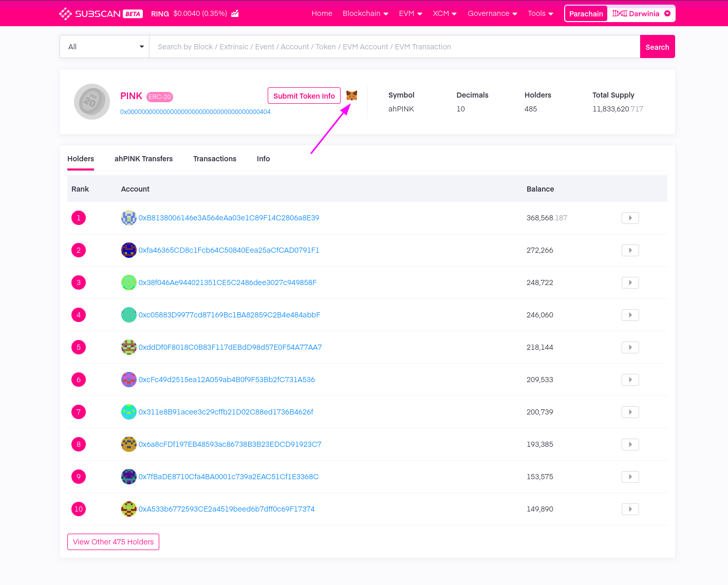Open the PINK contract address link

[x=195, y=112]
